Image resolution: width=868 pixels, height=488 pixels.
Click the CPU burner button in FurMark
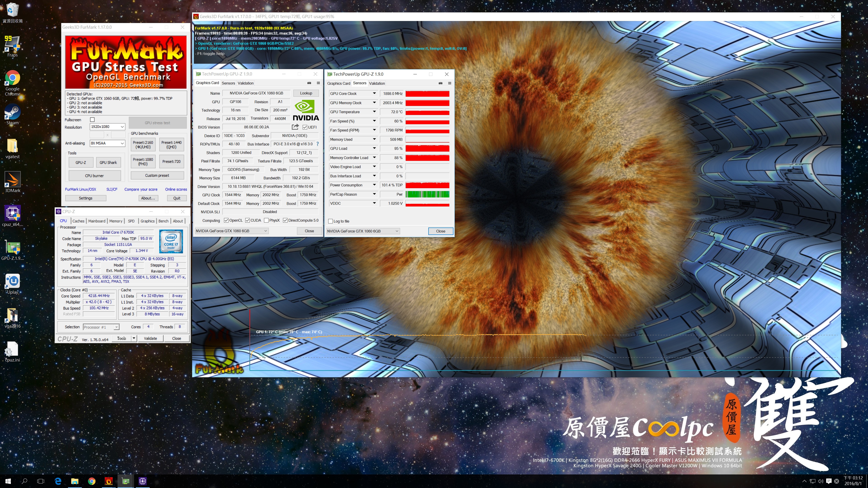(x=94, y=176)
